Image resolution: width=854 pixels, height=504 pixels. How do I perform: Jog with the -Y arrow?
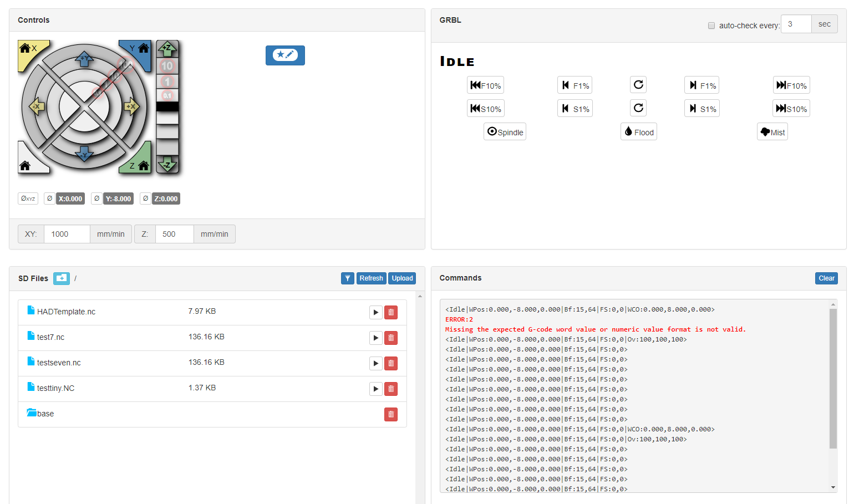click(x=84, y=154)
